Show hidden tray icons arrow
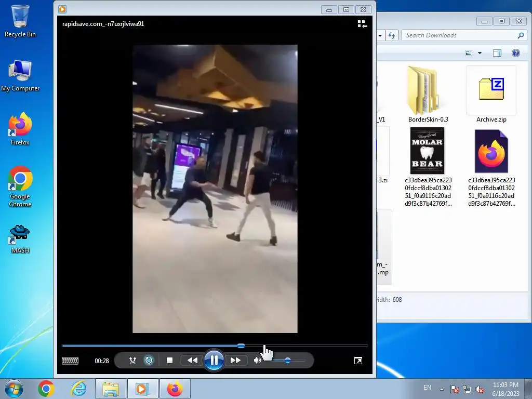Viewport: 532px width, 399px height. click(x=442, y=389)
